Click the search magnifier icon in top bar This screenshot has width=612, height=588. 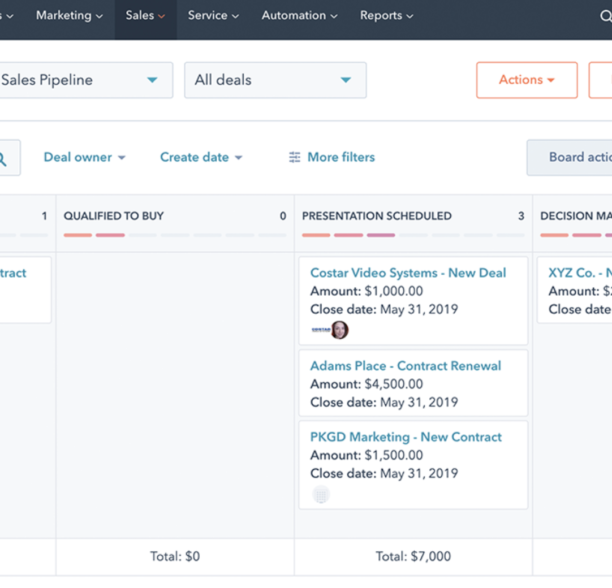[605, 16]
